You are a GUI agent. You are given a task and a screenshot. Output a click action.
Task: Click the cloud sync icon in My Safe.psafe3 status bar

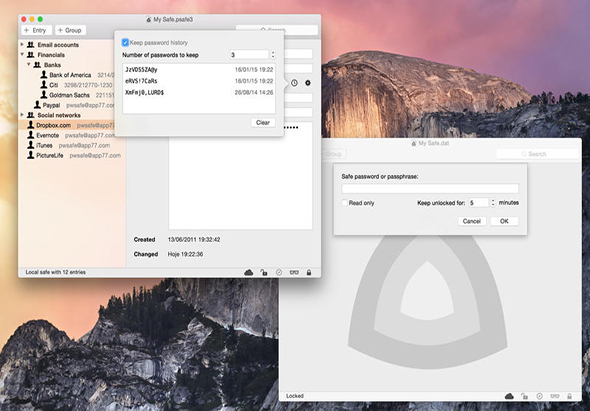pyautogui.click(x=249, y=272)
